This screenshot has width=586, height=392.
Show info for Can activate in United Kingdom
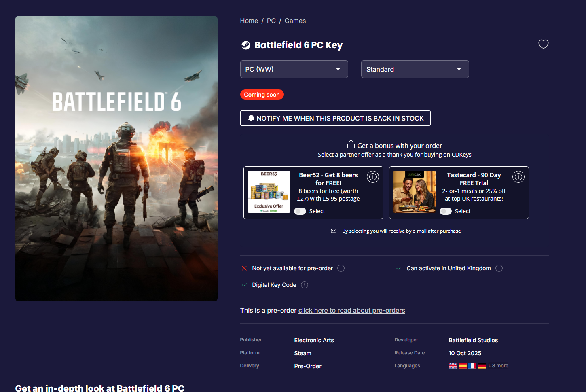click(x=499, y=268)
